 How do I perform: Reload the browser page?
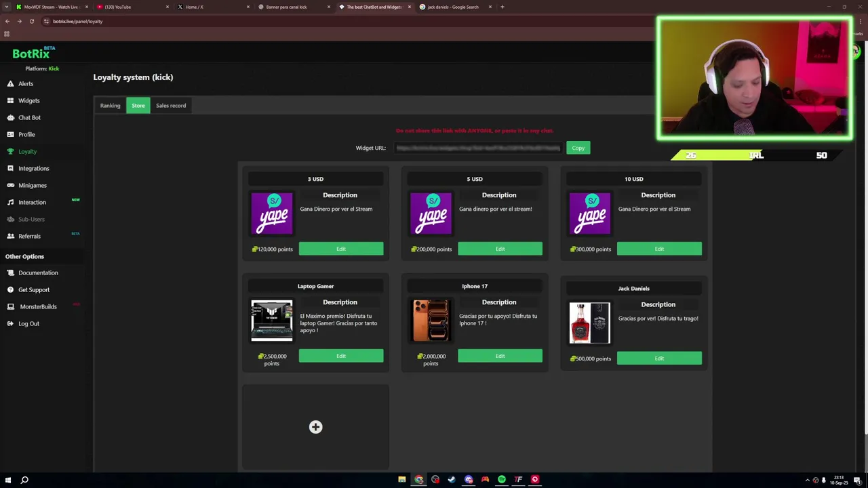click(x=31, y=21)
